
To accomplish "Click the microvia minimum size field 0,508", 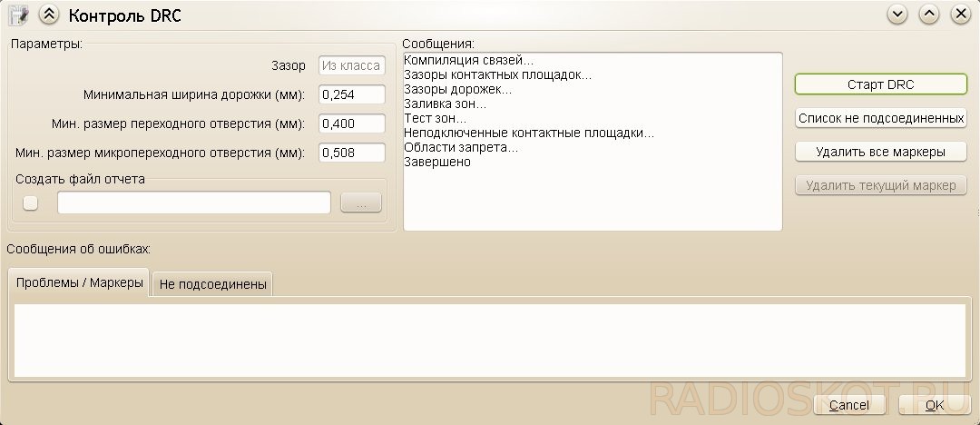I will tap(352, 152).
